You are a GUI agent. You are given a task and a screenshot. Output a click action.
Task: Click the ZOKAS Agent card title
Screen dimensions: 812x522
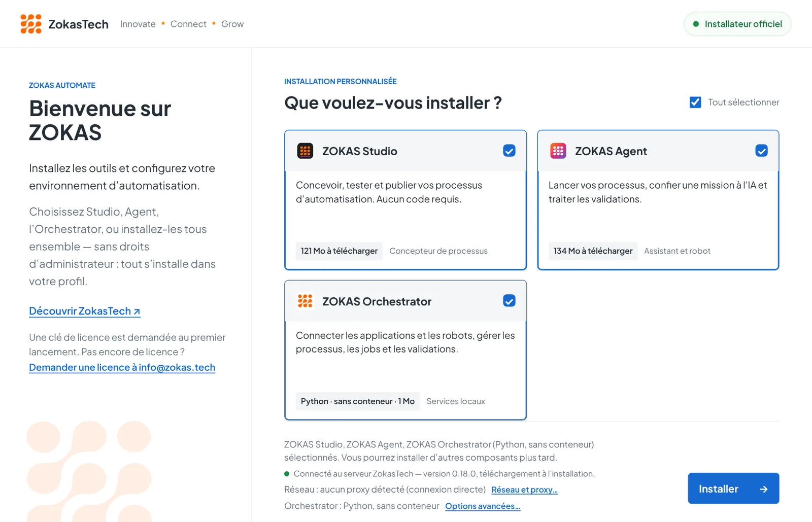click(x=611, y=151)
